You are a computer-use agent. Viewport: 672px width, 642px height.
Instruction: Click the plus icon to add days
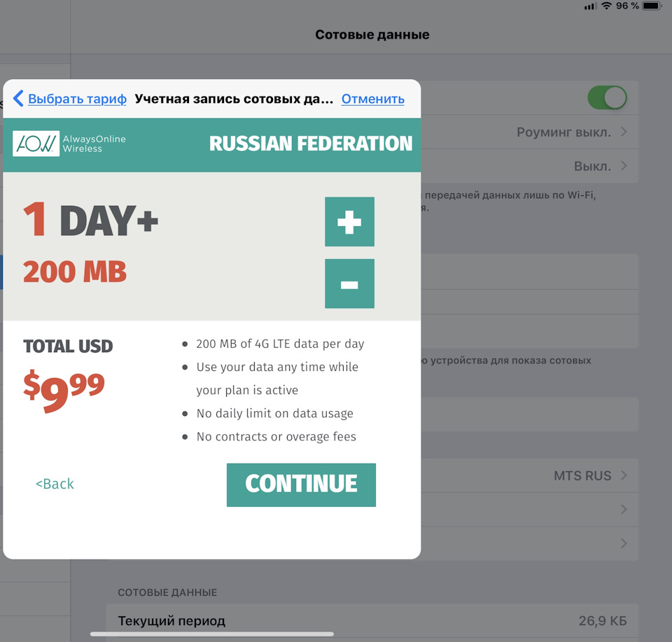[x=349, y=222]
